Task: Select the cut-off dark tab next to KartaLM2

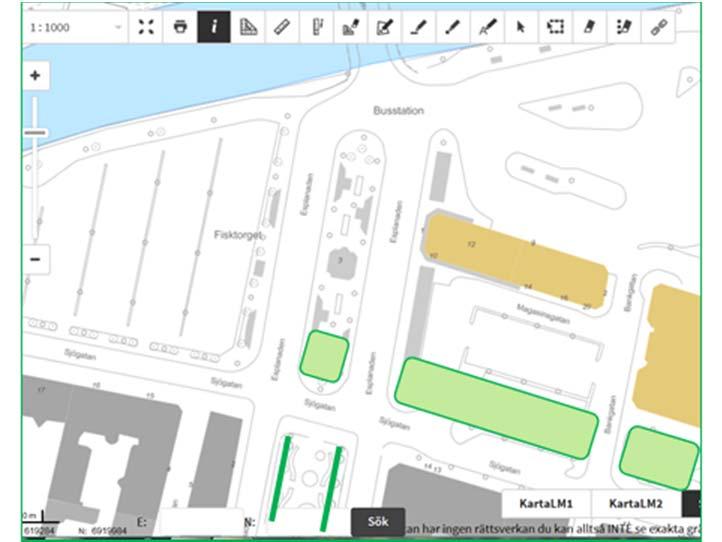Action: (x=692, y=503)
